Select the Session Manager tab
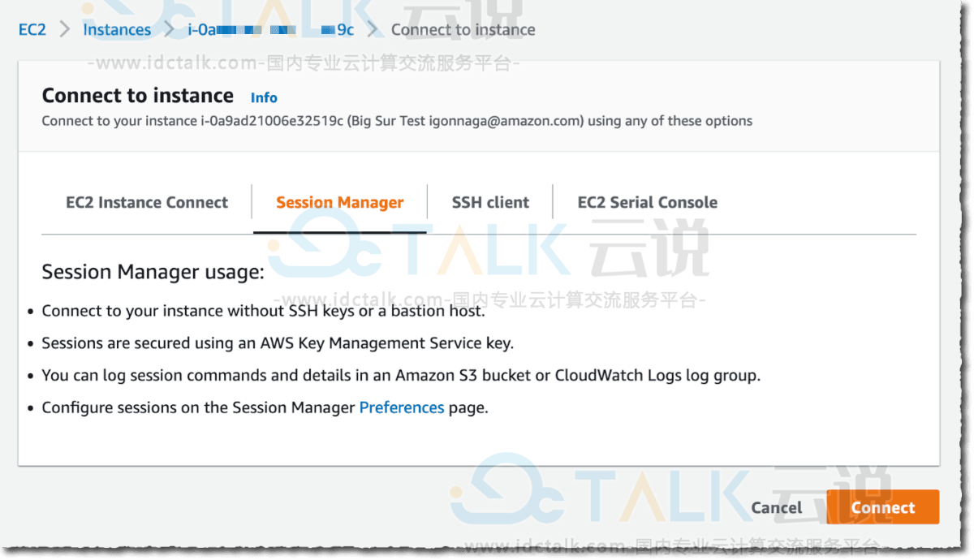 click(340, 203)
